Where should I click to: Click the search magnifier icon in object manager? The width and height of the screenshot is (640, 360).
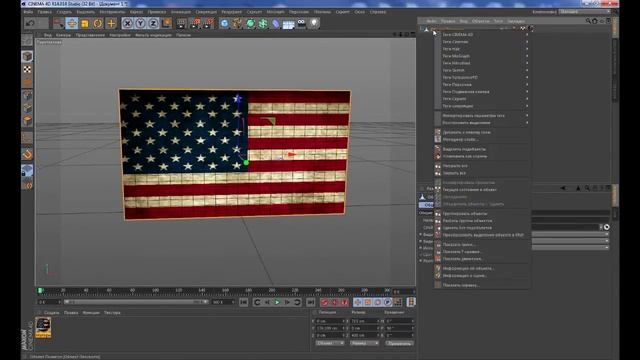point(588,21)
